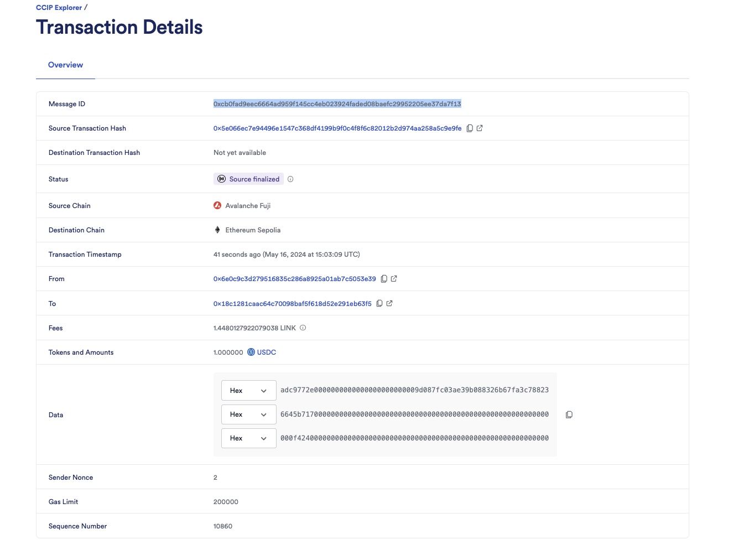The image size is (749, 560).
Task: Open the first Hex format dropdown
Action: (x=248, y=390)
